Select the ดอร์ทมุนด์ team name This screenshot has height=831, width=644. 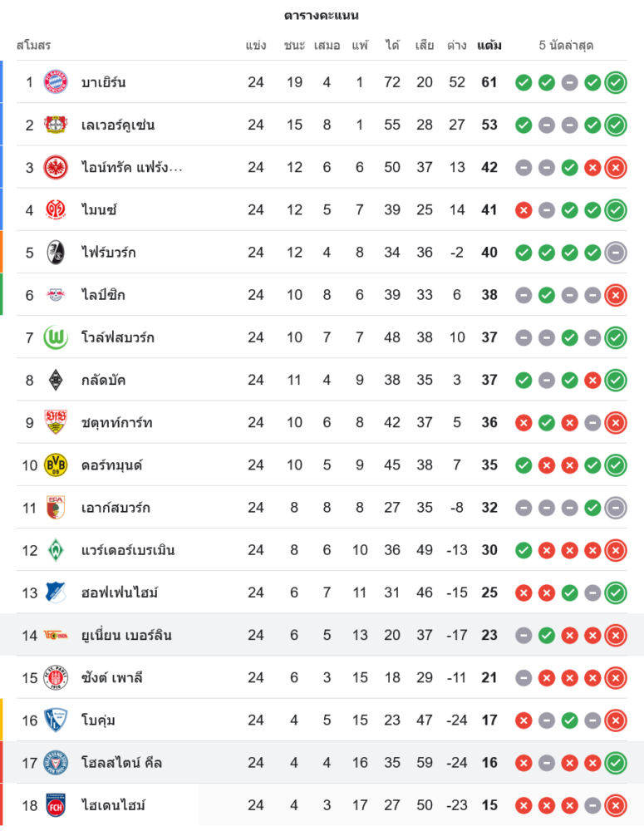pos(112,465)
